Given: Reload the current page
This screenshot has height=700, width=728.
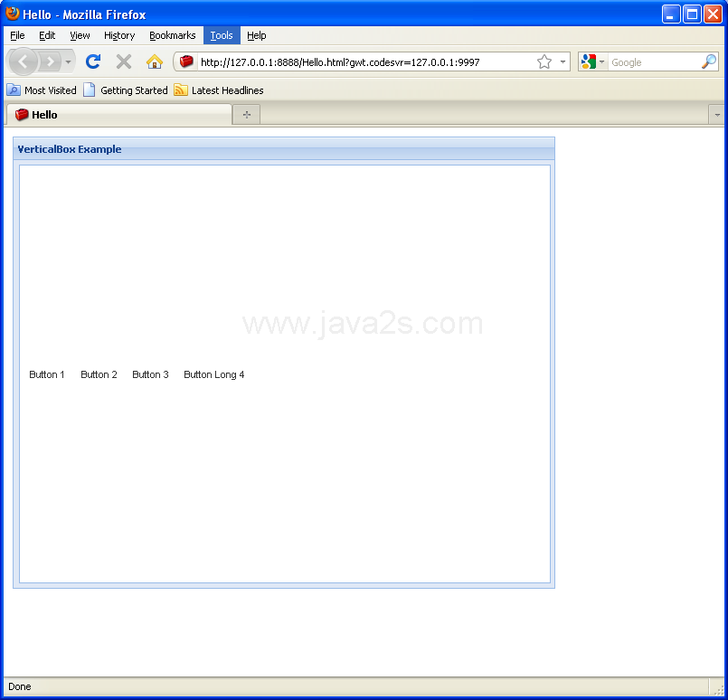Looking at the screenshot, I should [93, 61].
